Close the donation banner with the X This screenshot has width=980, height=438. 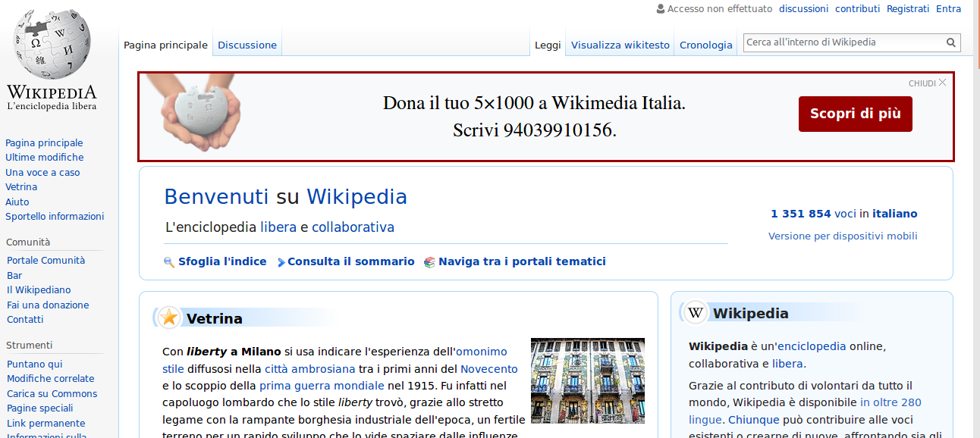click(942, 83)
